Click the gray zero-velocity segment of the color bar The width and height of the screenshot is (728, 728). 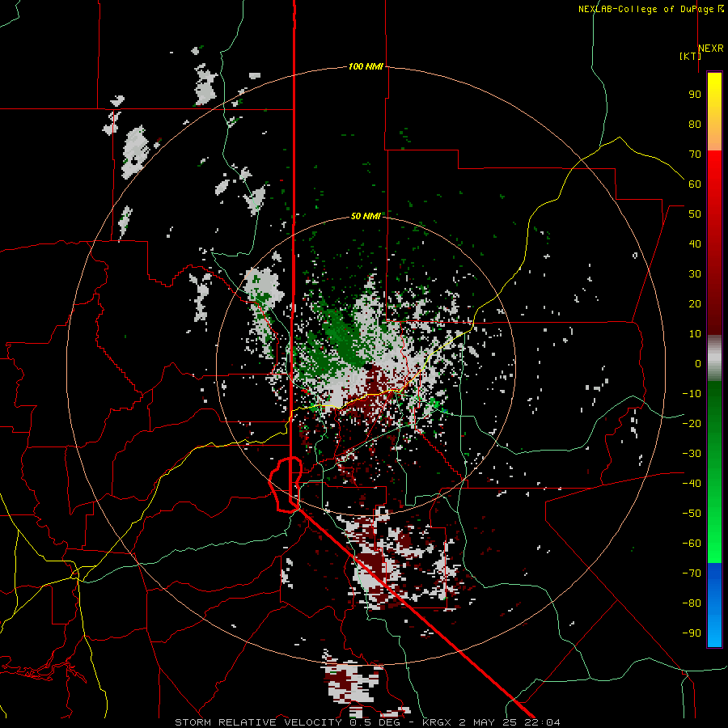click(x=714, y=358)
